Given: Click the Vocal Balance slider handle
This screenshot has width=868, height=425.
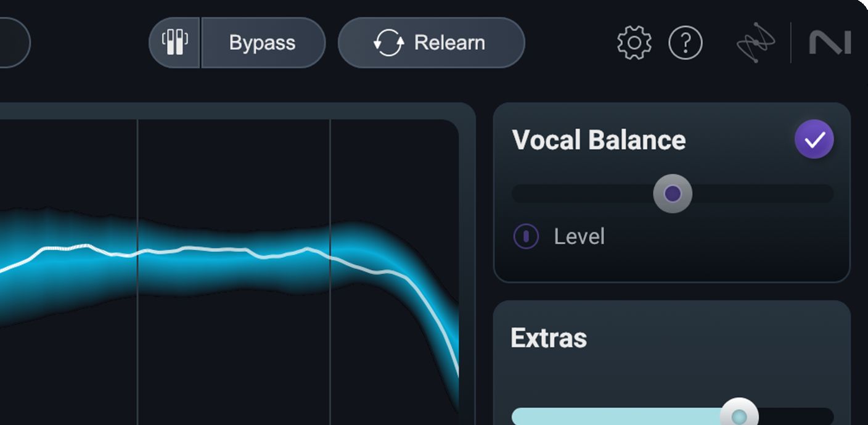Looking at the screenshot, I should [673, 194].
